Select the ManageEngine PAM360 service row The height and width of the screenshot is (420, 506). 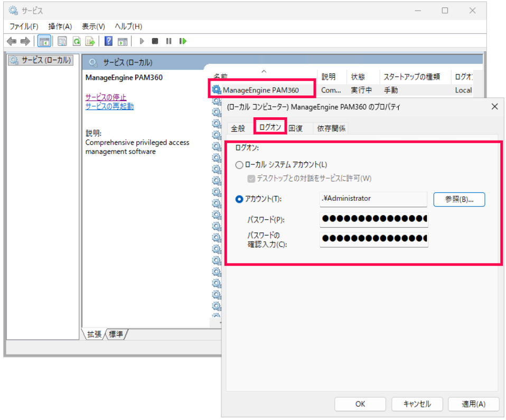point(342,90)
